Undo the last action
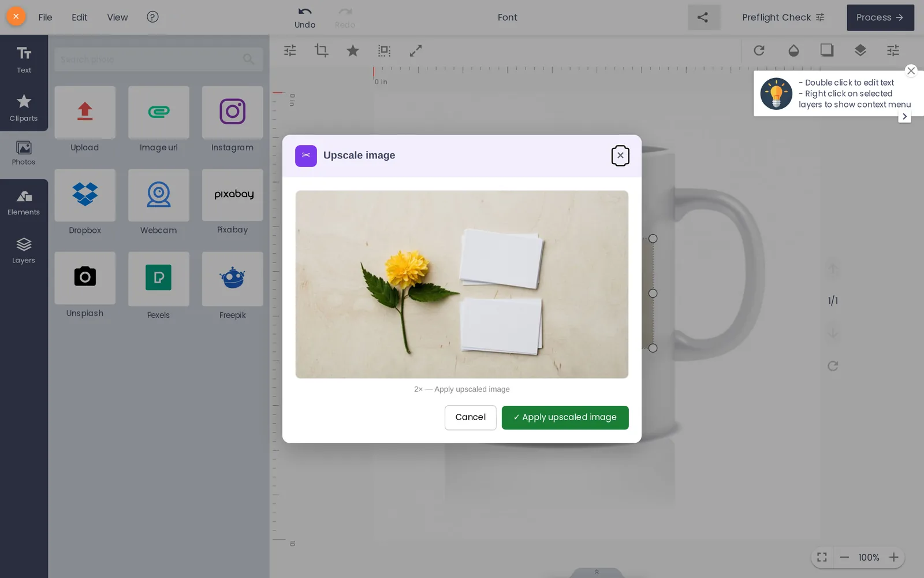 point(305,17)
